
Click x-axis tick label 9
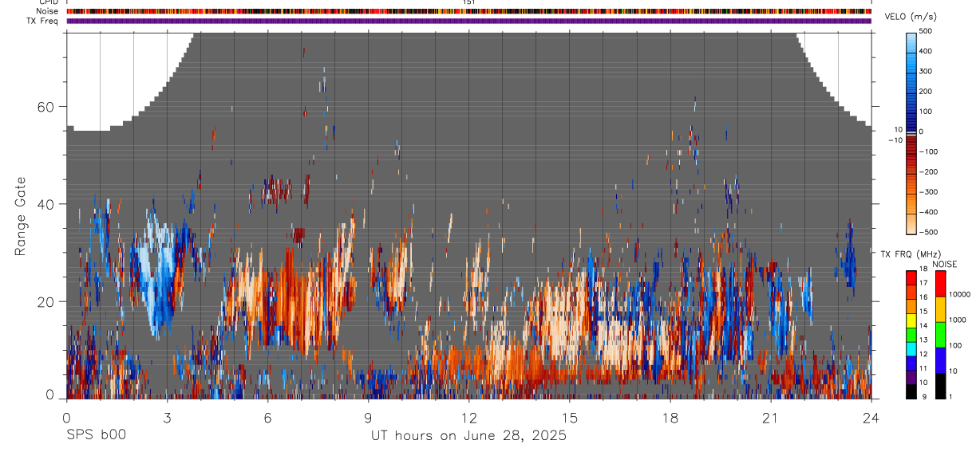368,418
